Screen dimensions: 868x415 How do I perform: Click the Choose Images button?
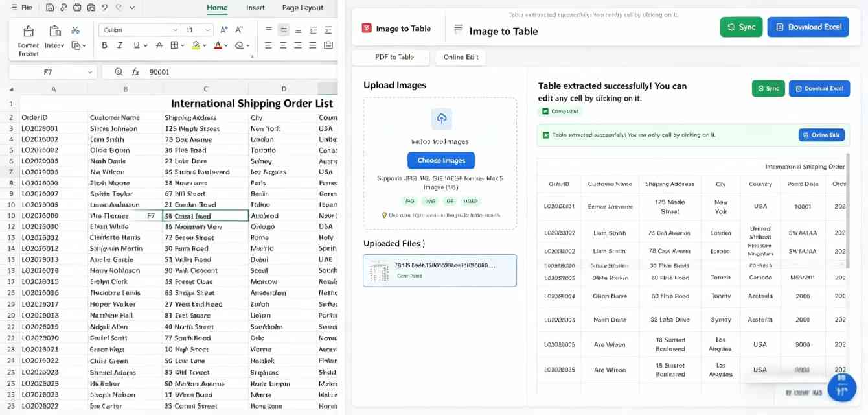(441, 160)
